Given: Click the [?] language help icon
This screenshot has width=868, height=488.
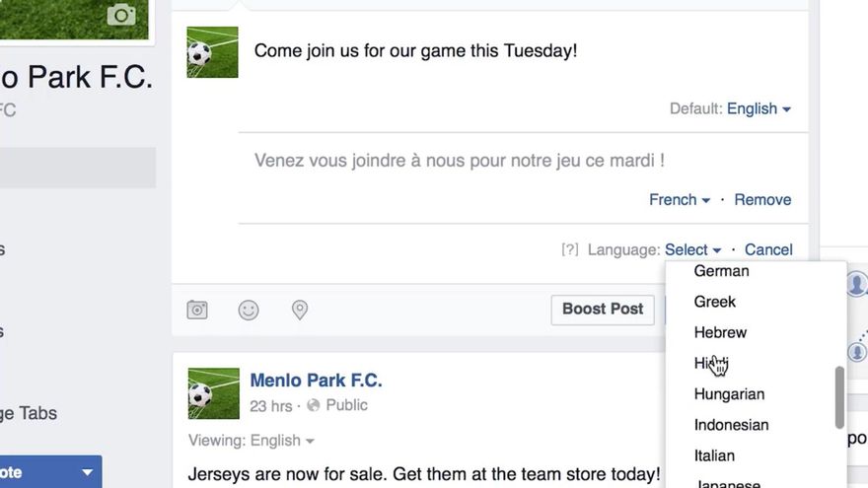Looking at the screenshot, I should tap(569, 250).
